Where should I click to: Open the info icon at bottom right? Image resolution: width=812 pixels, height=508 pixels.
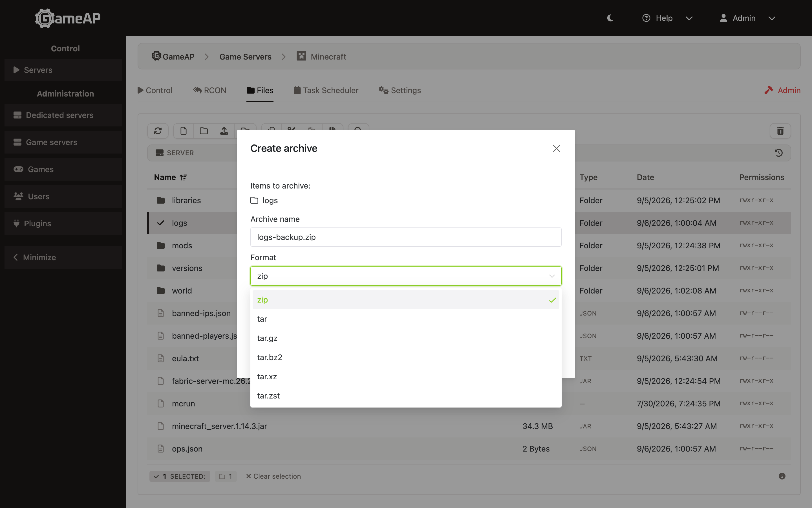[x=782, y=476]
